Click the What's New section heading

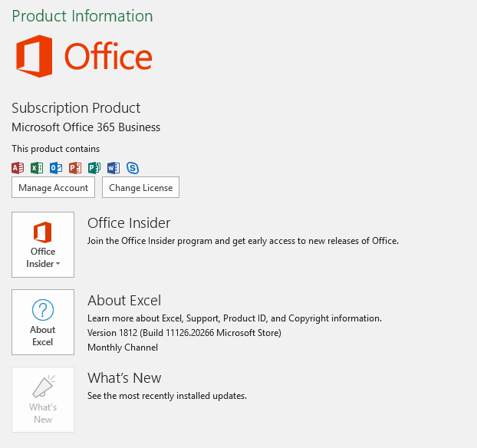[x=124, y=378]
